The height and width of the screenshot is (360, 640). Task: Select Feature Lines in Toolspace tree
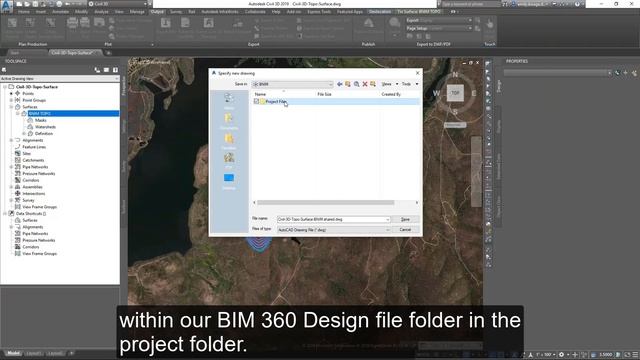[34, 147]
